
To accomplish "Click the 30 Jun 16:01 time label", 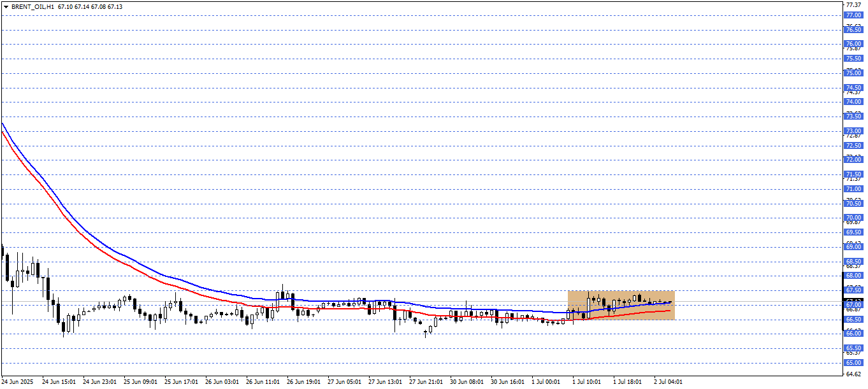I will point(508,382).
